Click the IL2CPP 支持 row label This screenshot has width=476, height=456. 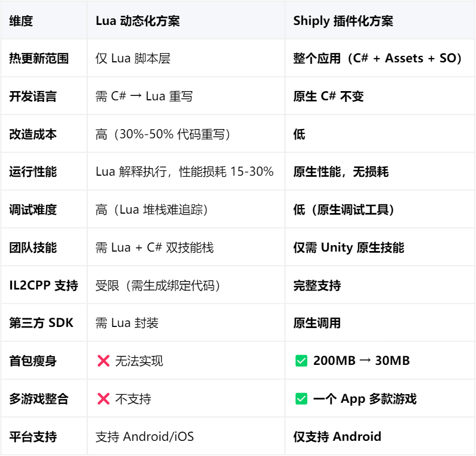[x=44, y=285]
